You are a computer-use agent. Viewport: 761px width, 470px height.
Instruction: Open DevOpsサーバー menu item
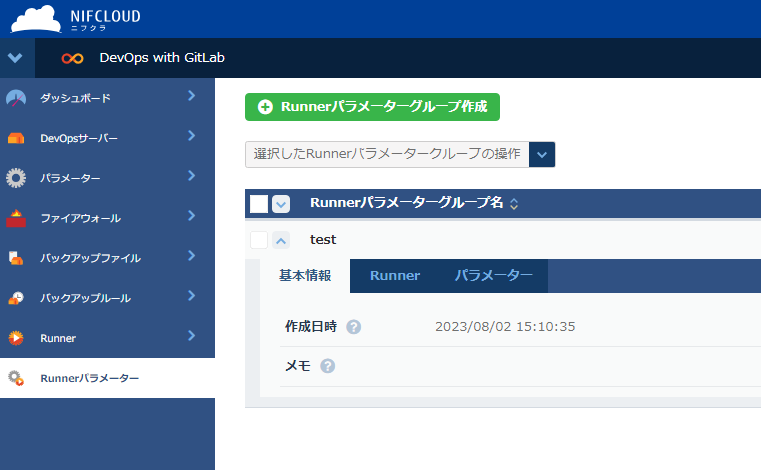click(x=107, y=138)
